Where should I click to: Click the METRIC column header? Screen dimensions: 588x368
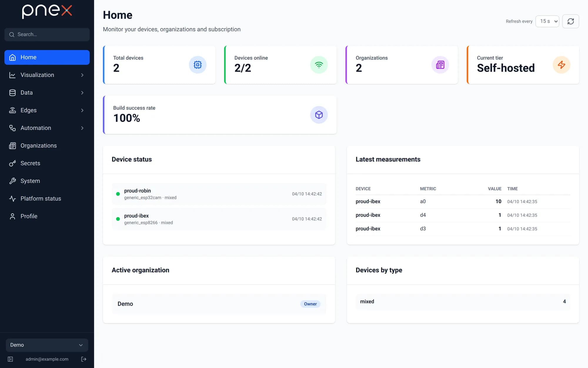pyautogui.click(x=428, y=189)
